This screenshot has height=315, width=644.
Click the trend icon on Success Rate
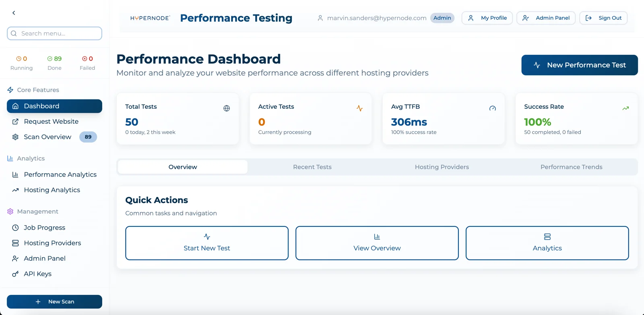click(x=625, y=108)
